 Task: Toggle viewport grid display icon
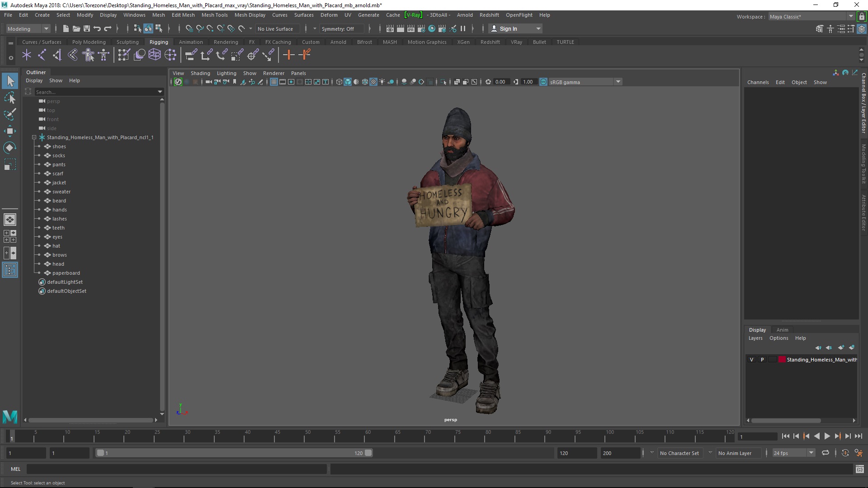[274, 82]
